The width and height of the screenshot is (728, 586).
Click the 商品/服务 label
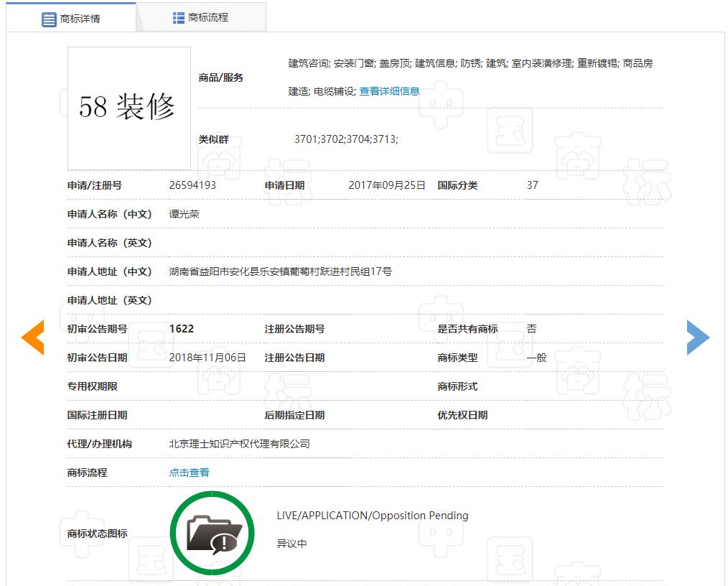coord(221,78)
